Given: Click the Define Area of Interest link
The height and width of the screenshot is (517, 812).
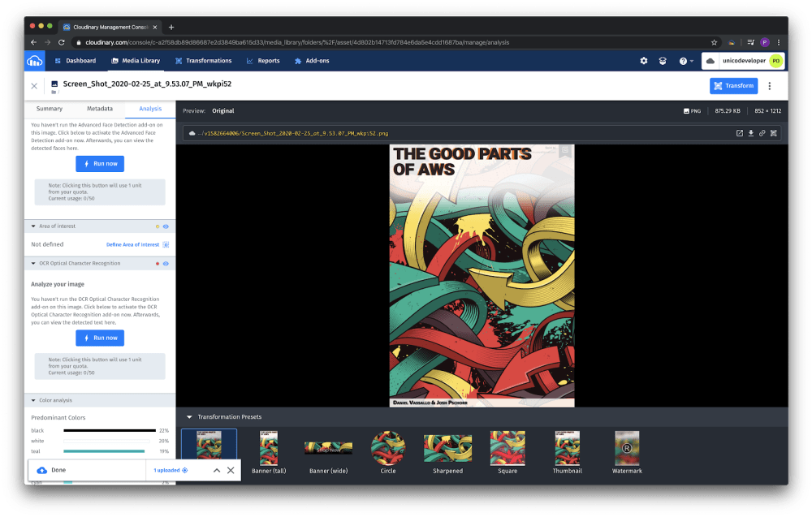Looking at the screenshot, I should (x=132, y=244).
